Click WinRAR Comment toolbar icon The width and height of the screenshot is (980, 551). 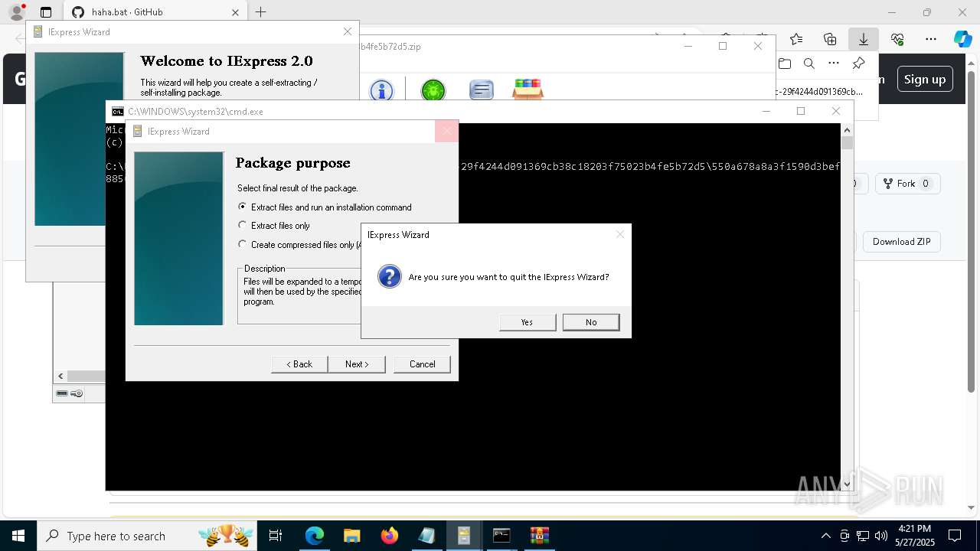(x=481, y=90)
